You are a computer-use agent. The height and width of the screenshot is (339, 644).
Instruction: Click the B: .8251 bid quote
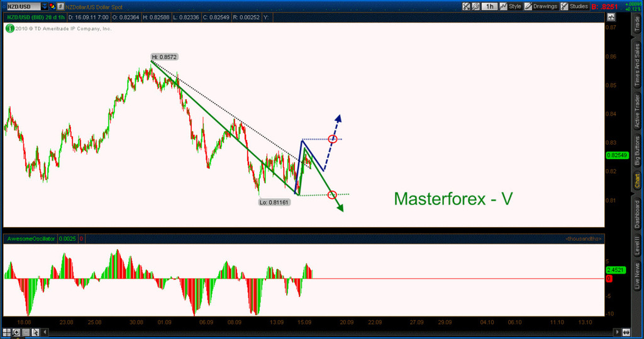click(x=604, y=6)
